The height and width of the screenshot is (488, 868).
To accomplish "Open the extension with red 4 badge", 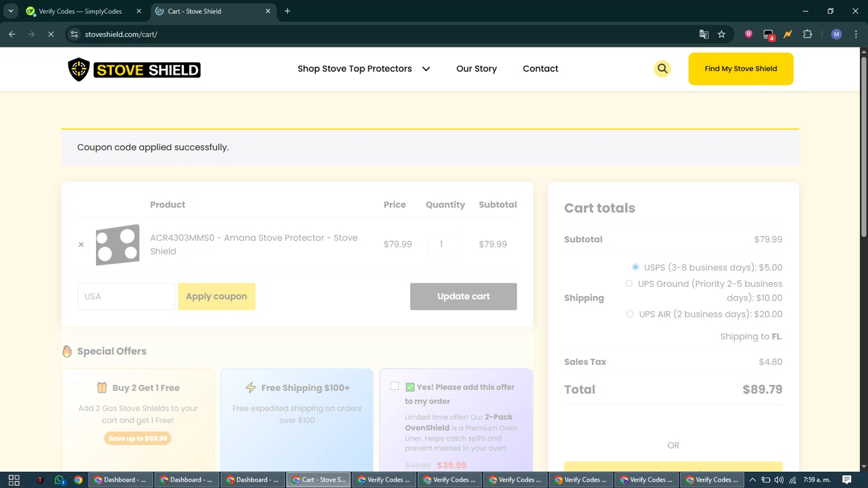I will [x=768, y=35].
